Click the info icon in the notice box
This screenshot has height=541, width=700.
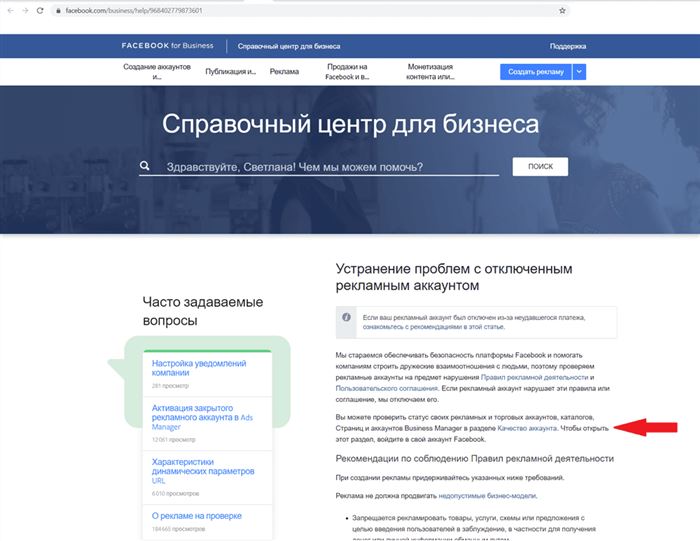coord(346,317)
